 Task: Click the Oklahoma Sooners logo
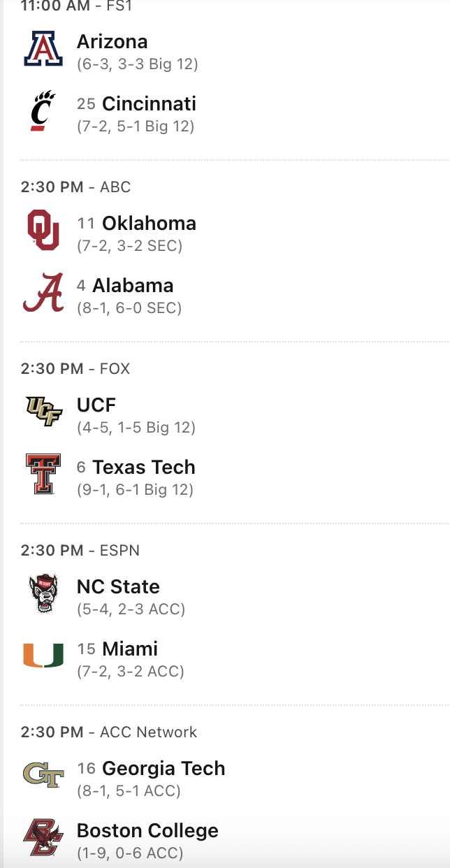tap(43, 230)
